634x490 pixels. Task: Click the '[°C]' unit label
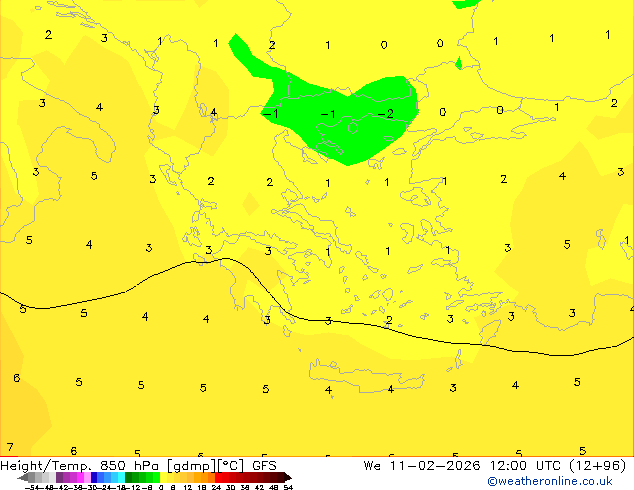coord(231,466)
